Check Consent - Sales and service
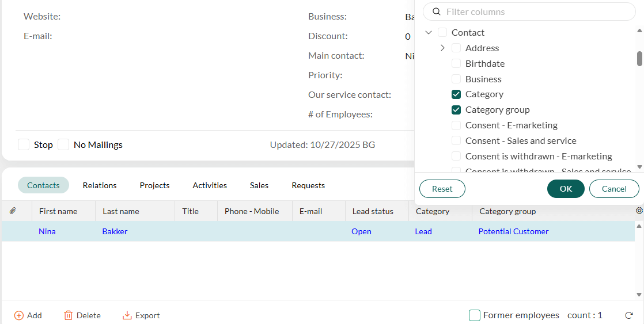644x324 pixels. pyautogui.click(x=456, y=140)
